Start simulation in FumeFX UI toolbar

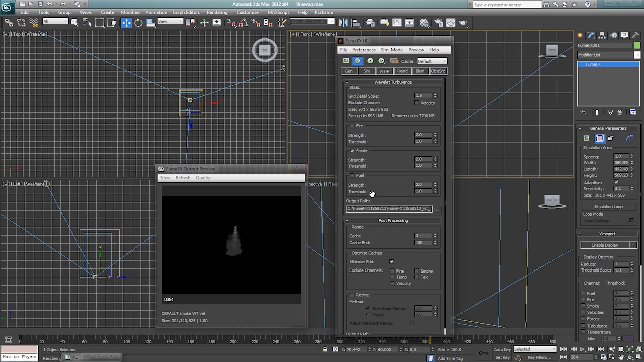tap(370, 61)
